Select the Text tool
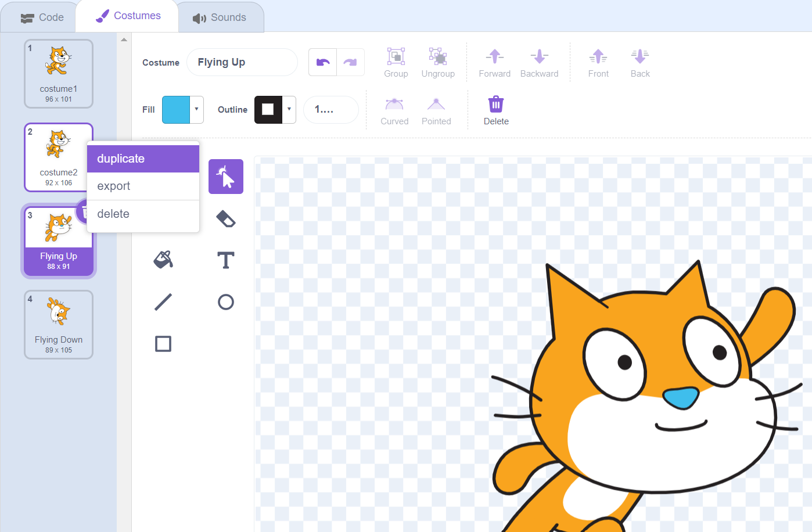 (x=226, y=260)
